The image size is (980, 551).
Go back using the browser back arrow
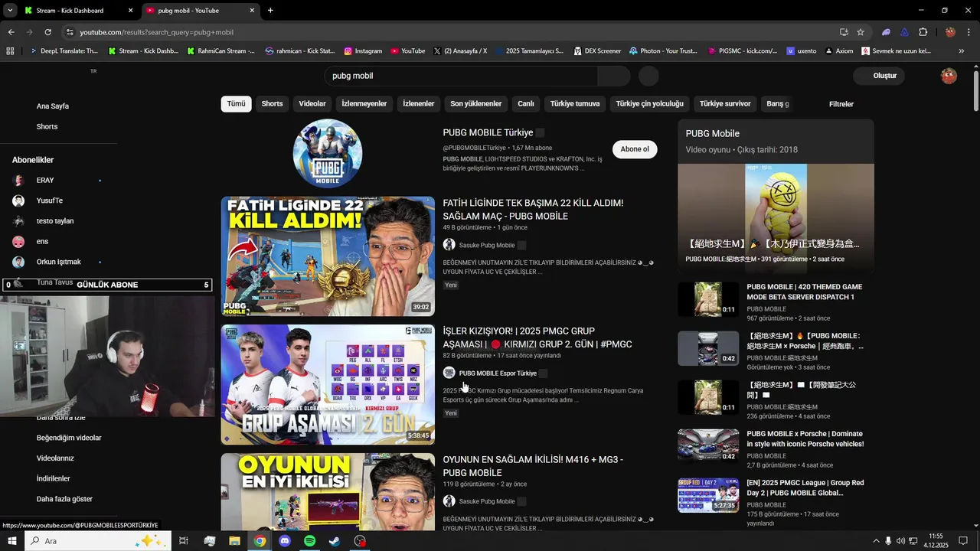[11, 32]
